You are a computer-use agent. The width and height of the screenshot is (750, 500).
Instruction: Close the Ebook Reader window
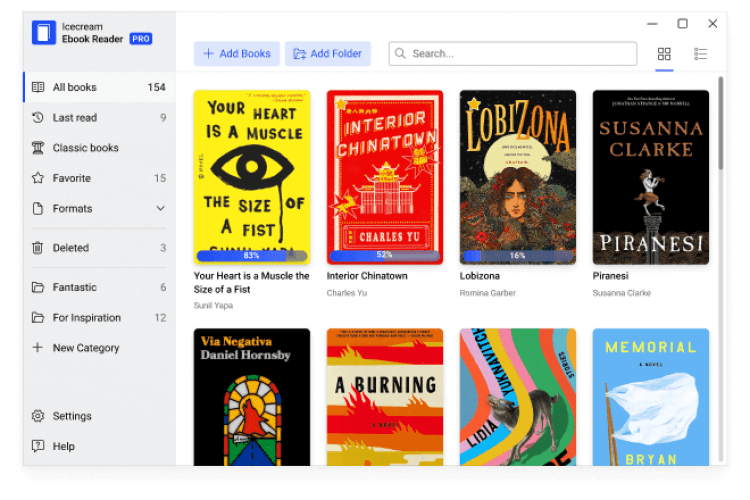click(x=713, y=23)
